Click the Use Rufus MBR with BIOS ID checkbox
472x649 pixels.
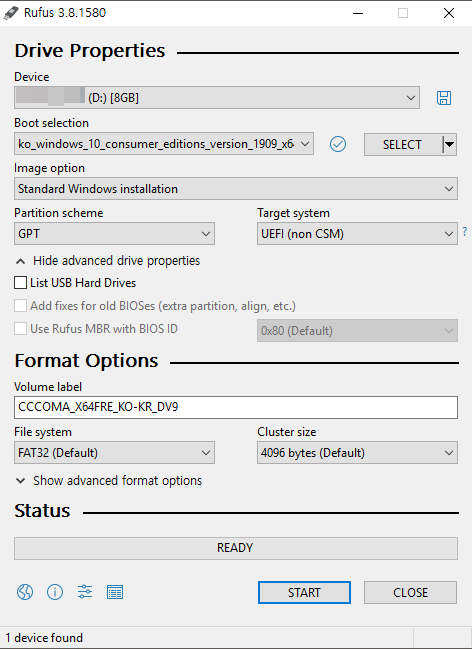click(20, 329)
